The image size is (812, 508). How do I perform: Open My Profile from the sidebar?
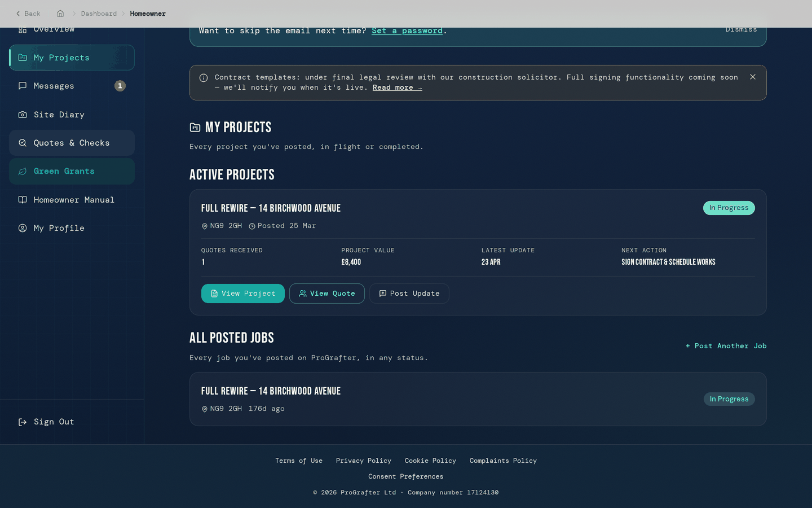pyautogui.click(x=72, y=228)
